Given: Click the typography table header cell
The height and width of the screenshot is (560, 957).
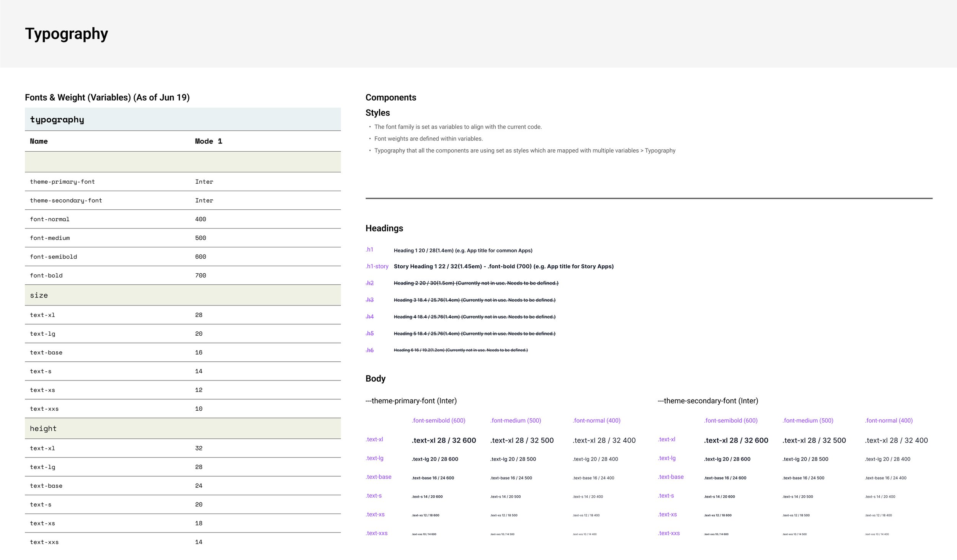Looking at the screenshot, I should (x=57, y=120).
